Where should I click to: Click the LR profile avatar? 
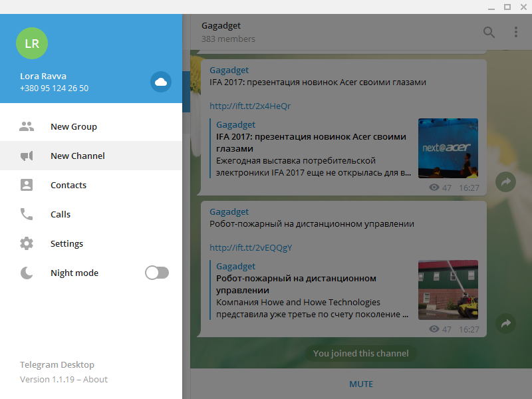click(31, 43)
